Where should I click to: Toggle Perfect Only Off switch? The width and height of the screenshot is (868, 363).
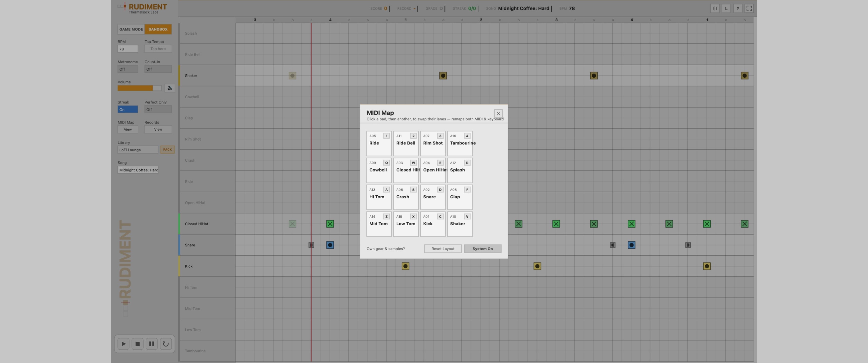158,109
